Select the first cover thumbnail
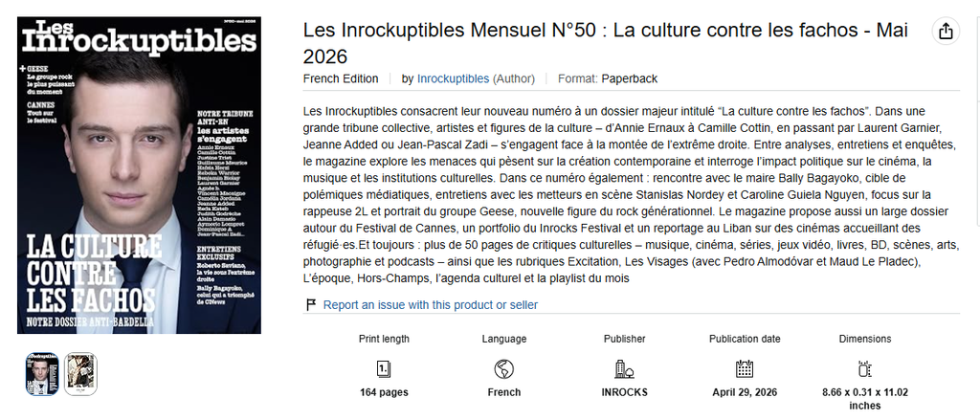The width and height of the screenshot is (980, 420). click(42, 374)
